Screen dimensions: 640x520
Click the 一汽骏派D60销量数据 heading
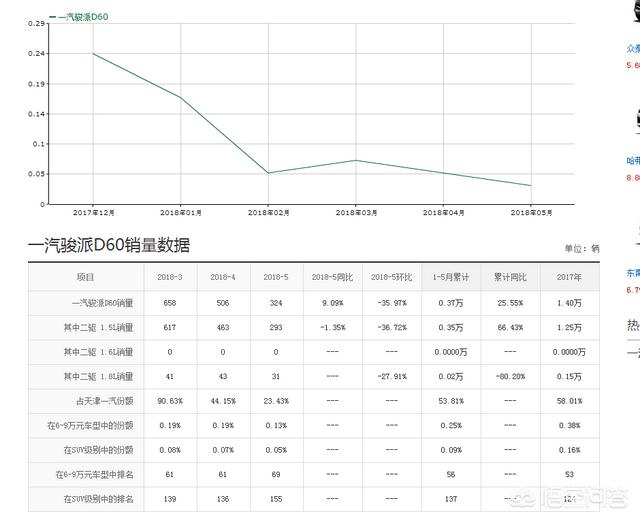point(108,246)
